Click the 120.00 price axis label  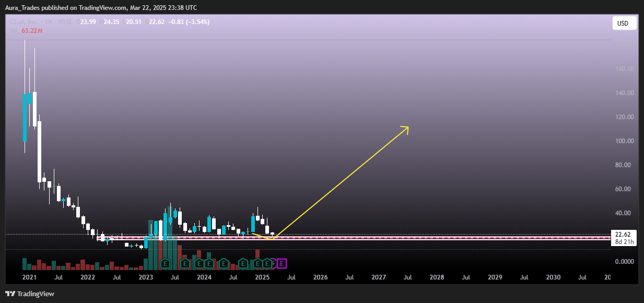[x=624, y=117]
